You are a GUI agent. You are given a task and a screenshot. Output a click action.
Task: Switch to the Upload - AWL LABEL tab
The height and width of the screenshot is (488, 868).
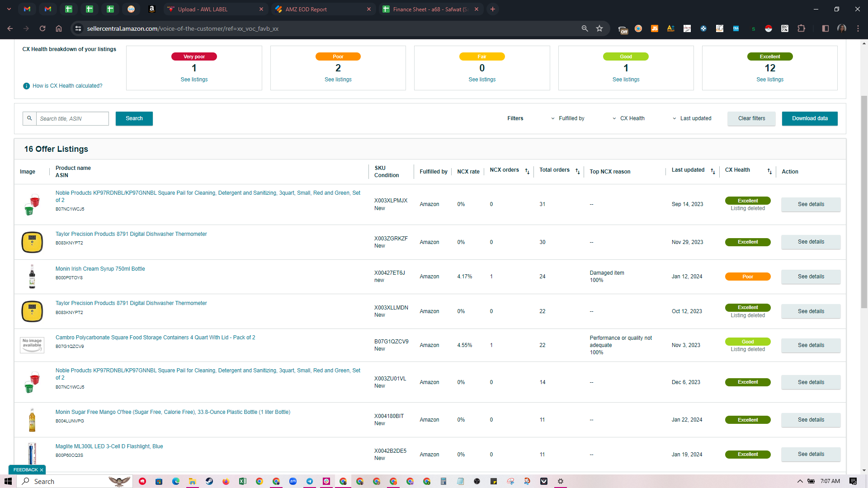[216, 9]
